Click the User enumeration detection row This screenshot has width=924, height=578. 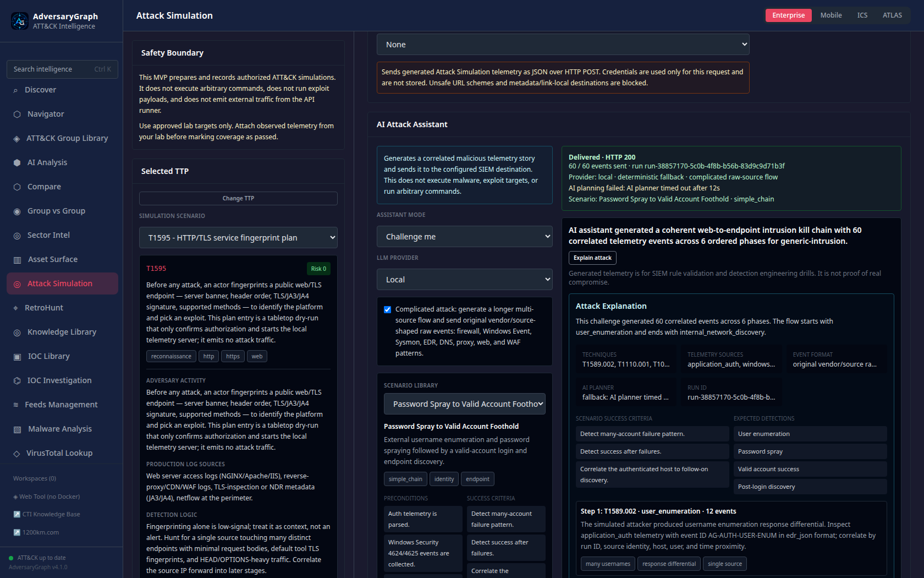(x=810, y=434)
